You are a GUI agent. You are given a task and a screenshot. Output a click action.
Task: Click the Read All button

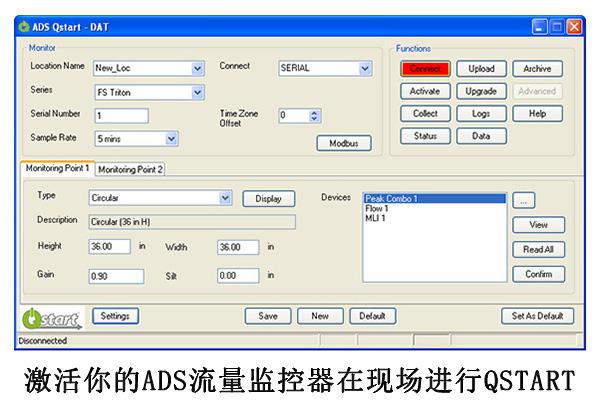pyautogui.click(x=538, y=249)
